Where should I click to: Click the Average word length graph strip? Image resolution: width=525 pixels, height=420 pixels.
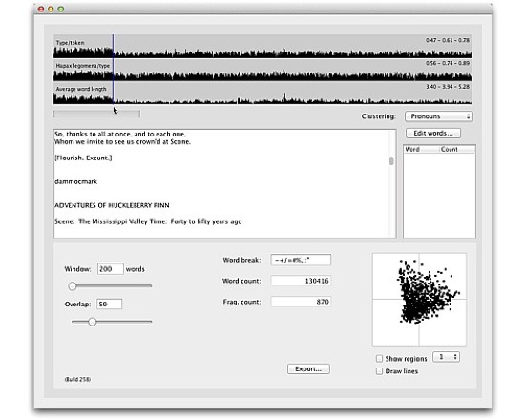tap(262, 94)
